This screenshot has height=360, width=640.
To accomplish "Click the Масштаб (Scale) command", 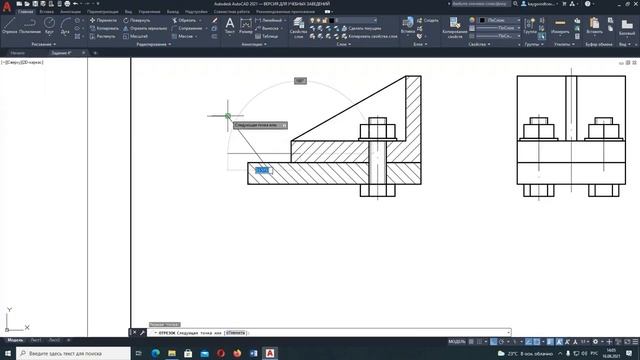I will [x=136, y=36].
